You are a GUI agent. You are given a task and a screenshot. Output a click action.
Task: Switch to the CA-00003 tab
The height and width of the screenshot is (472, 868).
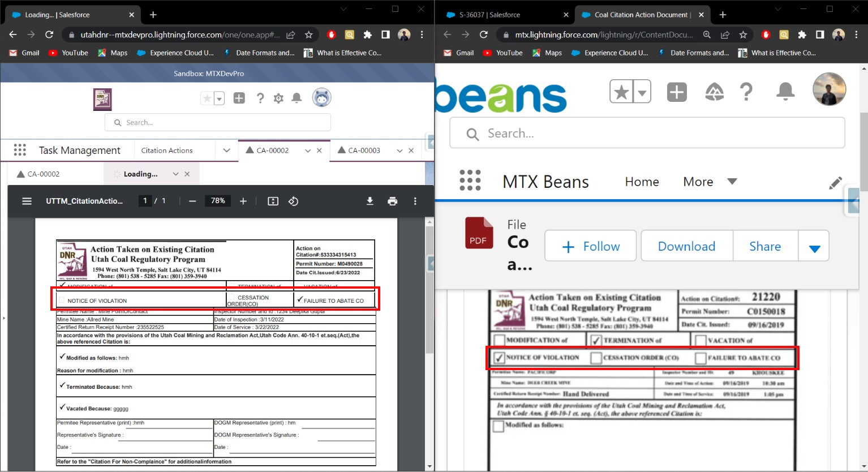pos(362,150)
